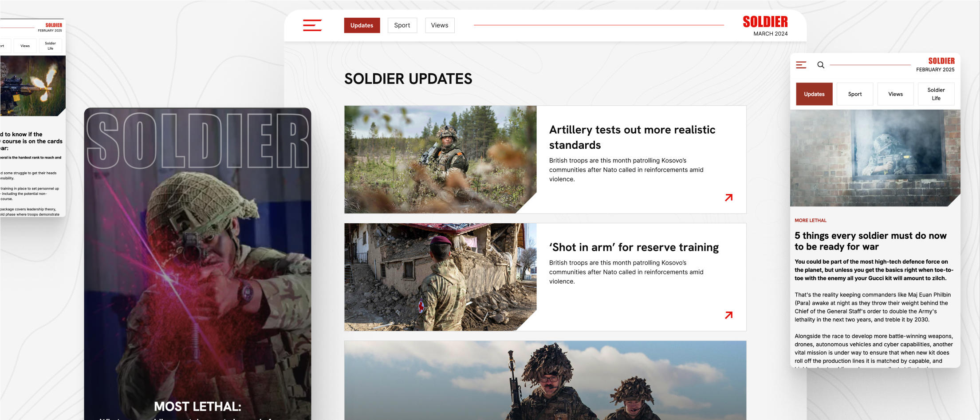Open 'Artillery tests out more realistic standards' headline
Viewport: 980px width, 420px height.
(632, 137)
